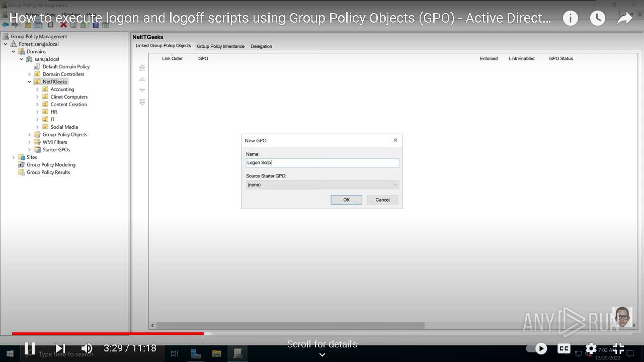The height and width of the screenshot is (362, 644).
Task: Sort by the GPO Status column
Action: [561, 58]
